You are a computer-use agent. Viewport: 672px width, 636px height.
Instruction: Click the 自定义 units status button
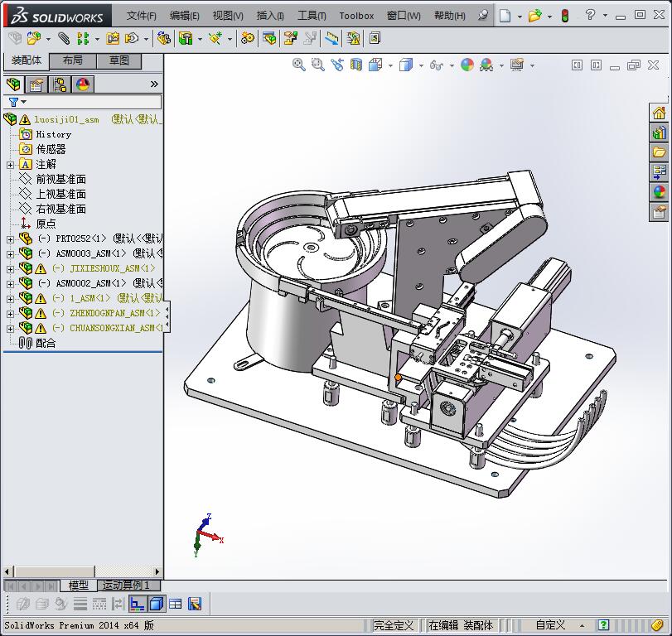(550, 625)
